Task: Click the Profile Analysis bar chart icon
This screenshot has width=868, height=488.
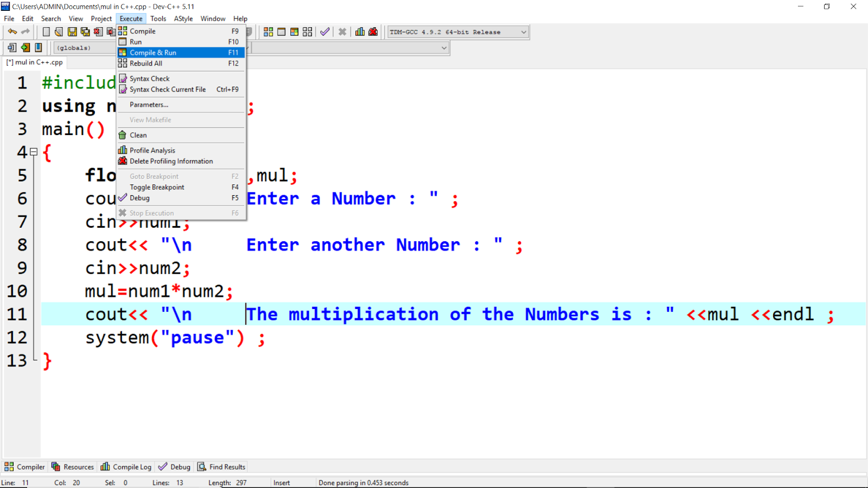Action: coord(359,31)
